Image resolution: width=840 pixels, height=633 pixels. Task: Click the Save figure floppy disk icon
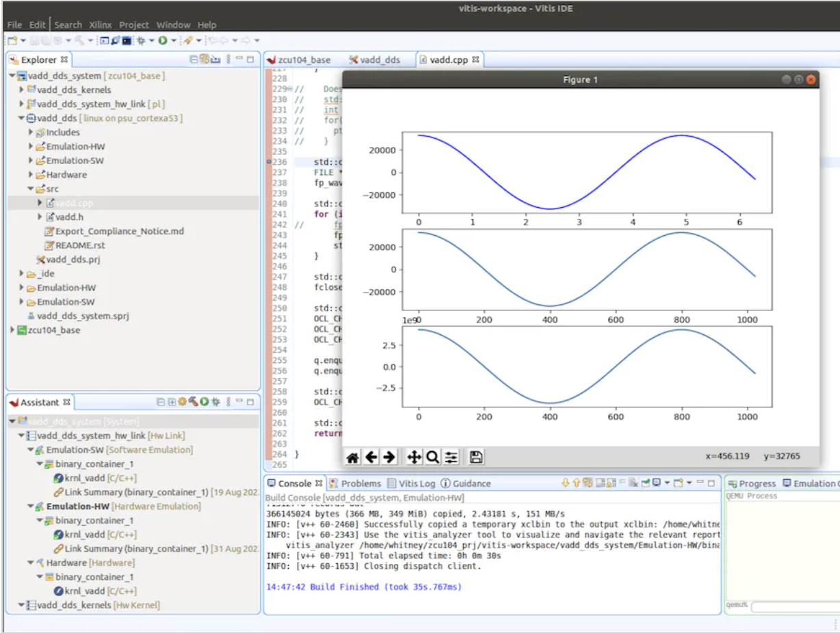pos(477,457)
